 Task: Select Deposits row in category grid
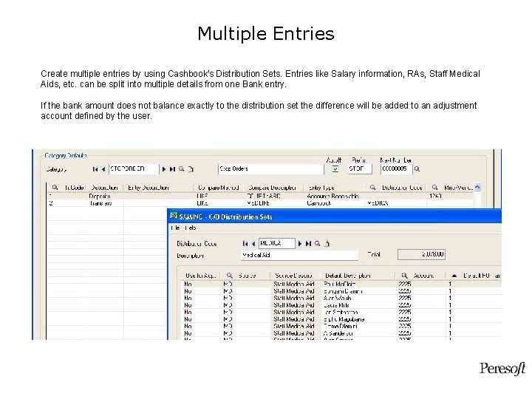click(x=259, y=196)
